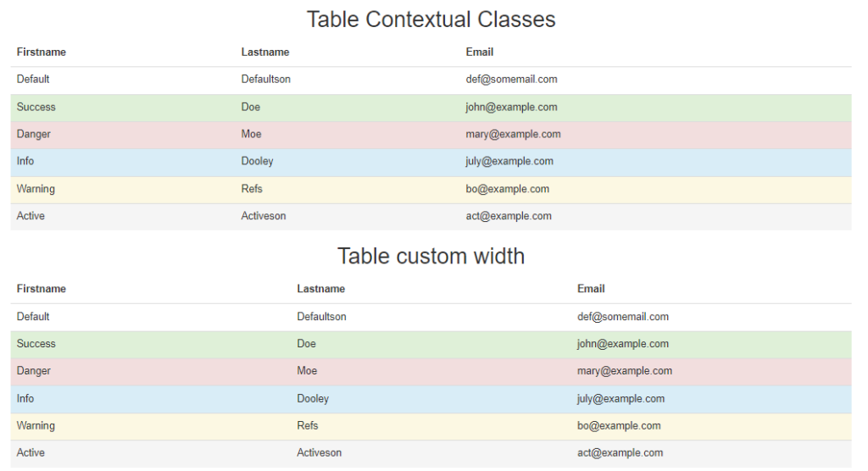Image resolution: width=868 pixels, height=471 pixels.
Task: Click act@example.com in the second table
Action: coord(620,452)
